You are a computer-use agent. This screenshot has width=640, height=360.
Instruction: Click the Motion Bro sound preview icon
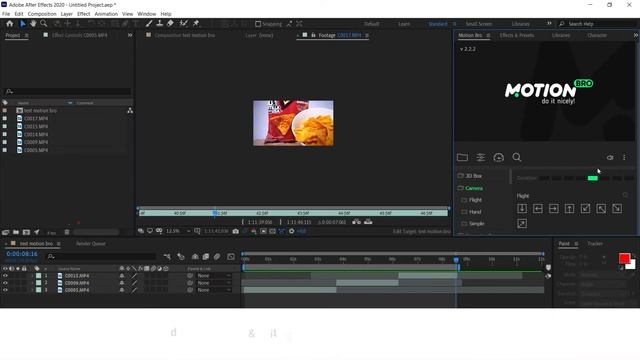click(610, 158)
